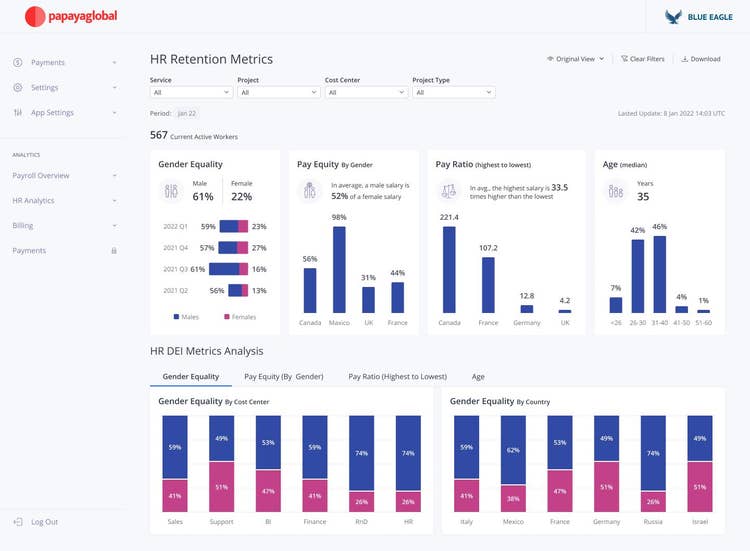Click the France bar in Pay Ratio chart
This screenshot has height=551, width=750.
(x=488, y=285)
